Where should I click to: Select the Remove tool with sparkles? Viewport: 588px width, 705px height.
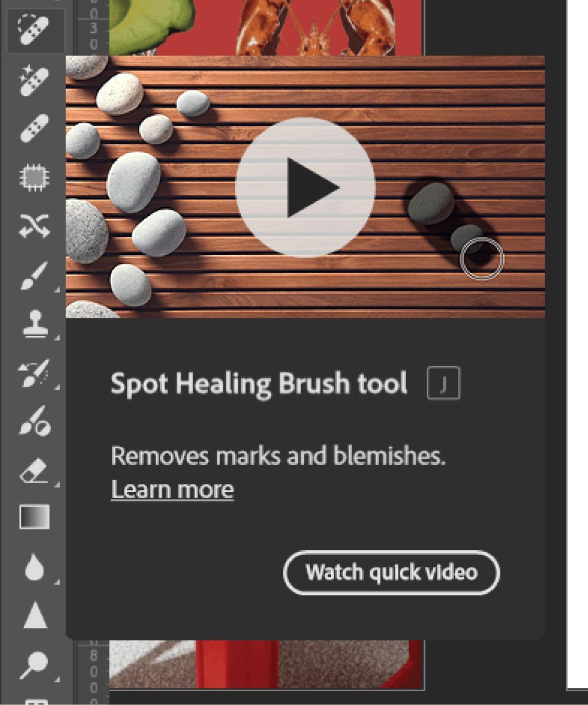34,80
